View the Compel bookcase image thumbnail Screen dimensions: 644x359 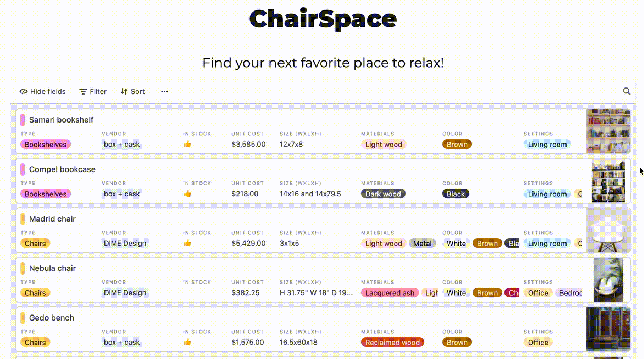608,181
